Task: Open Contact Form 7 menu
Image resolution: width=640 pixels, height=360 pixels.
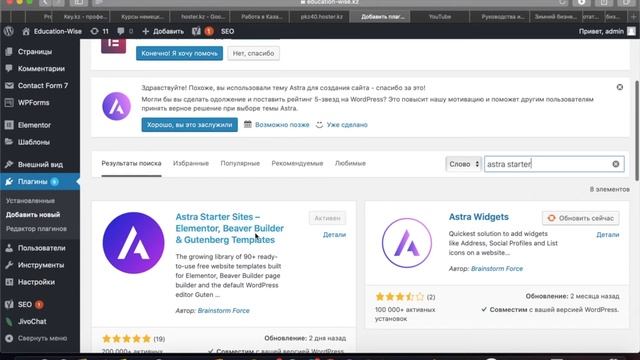Action: pyautogui.click(x=42, y=85)
